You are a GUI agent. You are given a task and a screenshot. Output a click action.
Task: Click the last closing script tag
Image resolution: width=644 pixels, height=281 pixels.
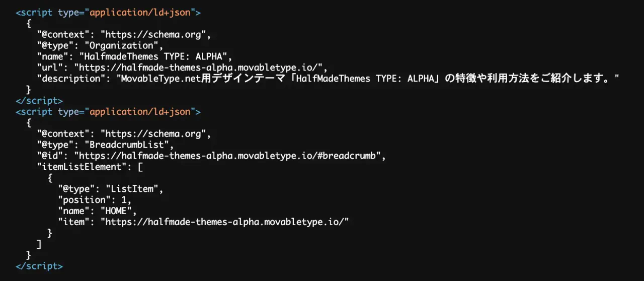[39, 266]
